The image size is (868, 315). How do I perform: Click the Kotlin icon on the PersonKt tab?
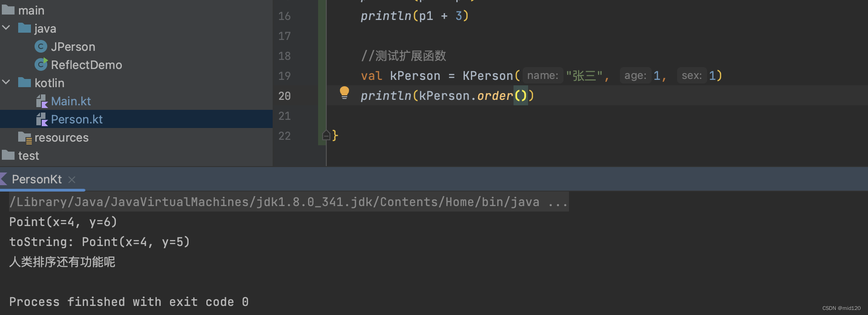click(4, 179)
